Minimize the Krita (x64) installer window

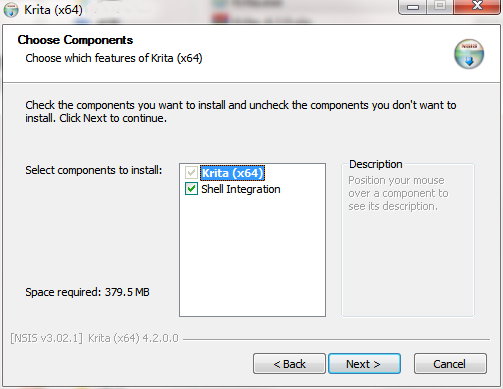413,7
